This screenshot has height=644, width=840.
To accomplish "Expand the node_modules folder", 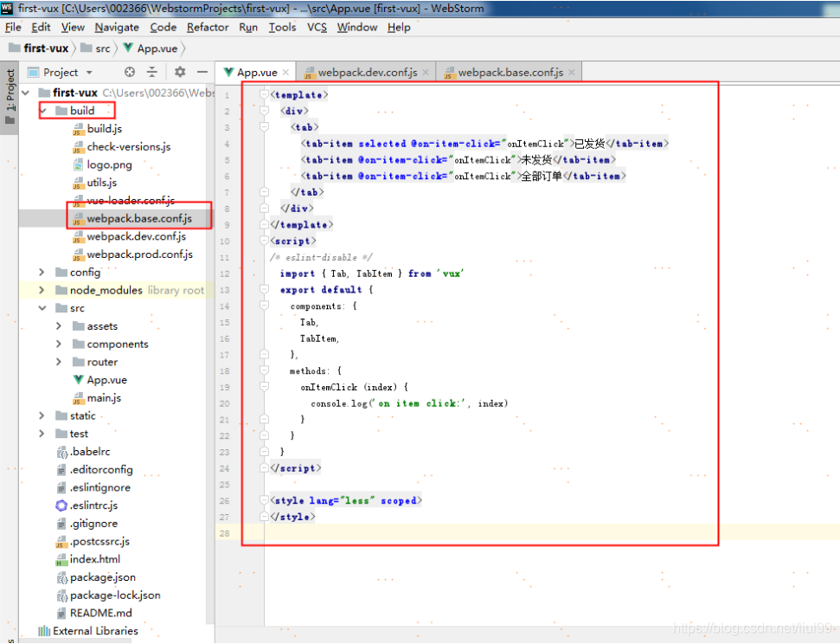I will [x=42, y=290].
